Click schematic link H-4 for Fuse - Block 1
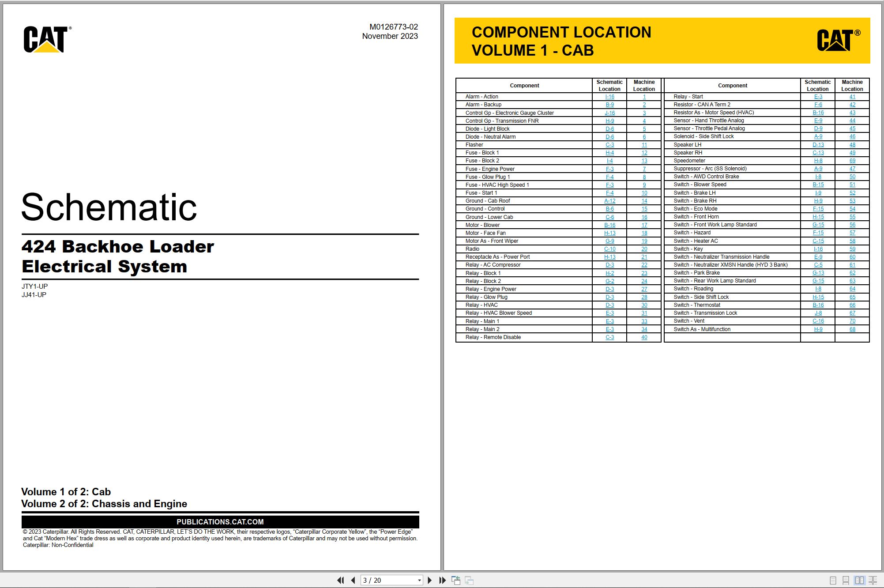This screenshot has width=884, height=588. [609, 153]
